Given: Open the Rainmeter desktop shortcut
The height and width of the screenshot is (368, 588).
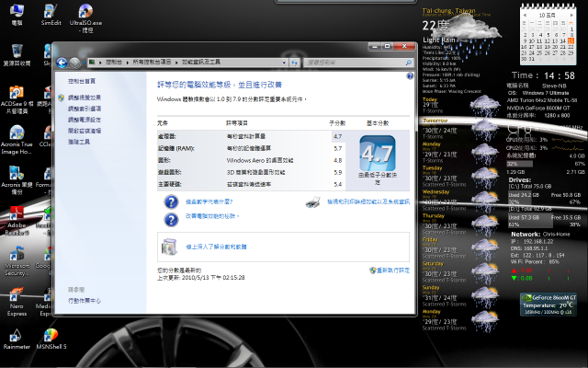Looking at the screenshot, I should (x=17, y=339).
